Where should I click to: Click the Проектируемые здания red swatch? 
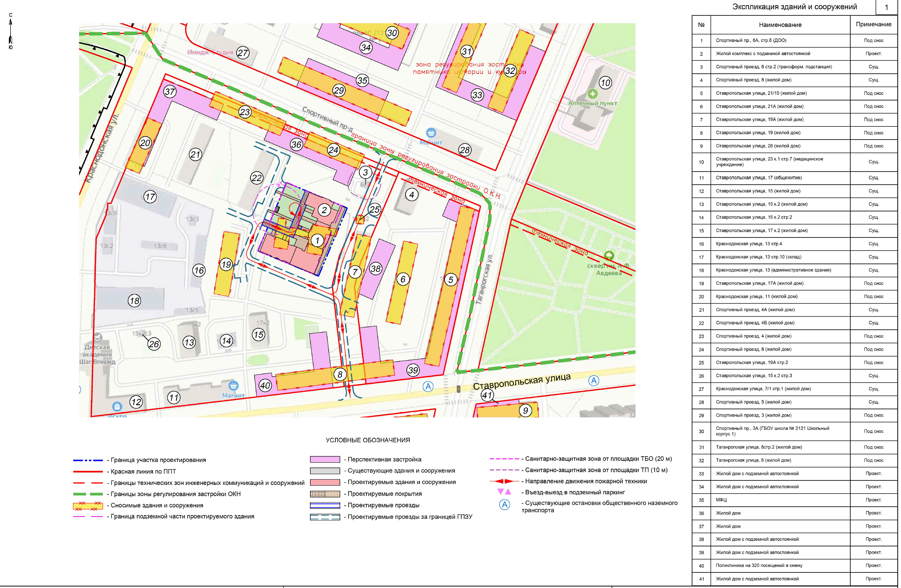(x=325, y=482)
